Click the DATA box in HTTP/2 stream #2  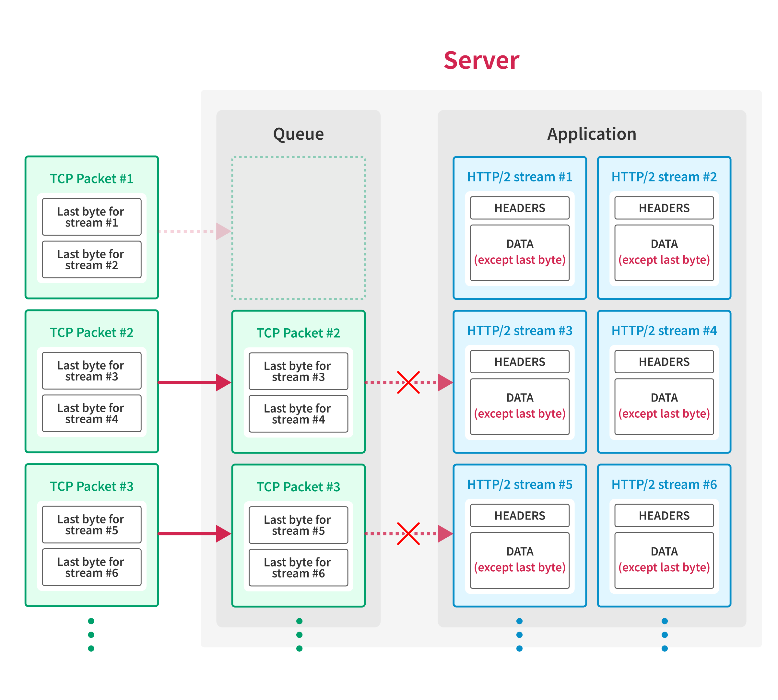click(x=664, y=253)
